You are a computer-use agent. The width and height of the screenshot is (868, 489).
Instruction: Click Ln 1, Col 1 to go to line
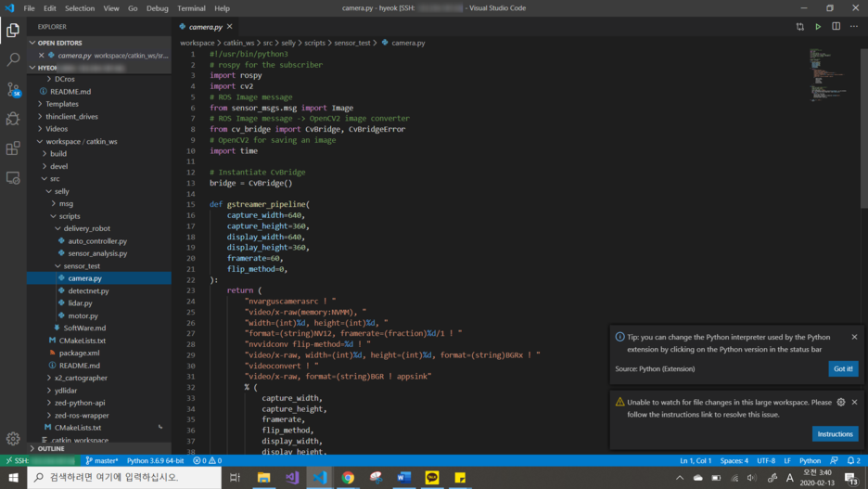pos(696,461)
